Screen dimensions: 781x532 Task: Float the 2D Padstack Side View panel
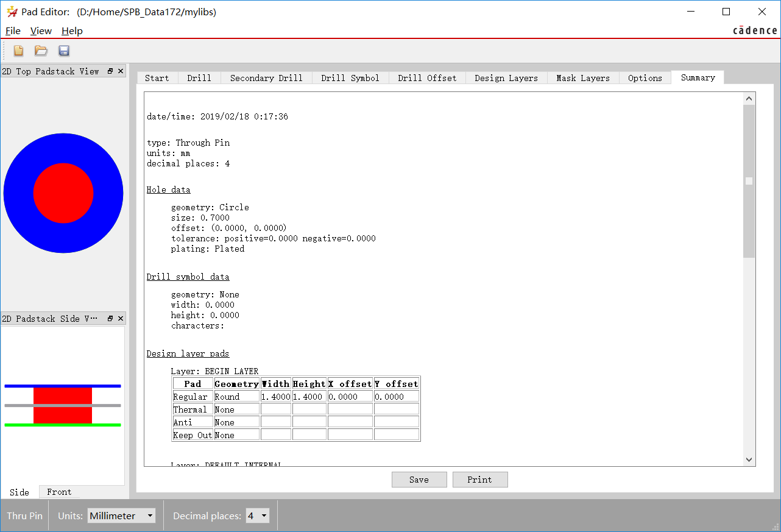pos(110,319)
